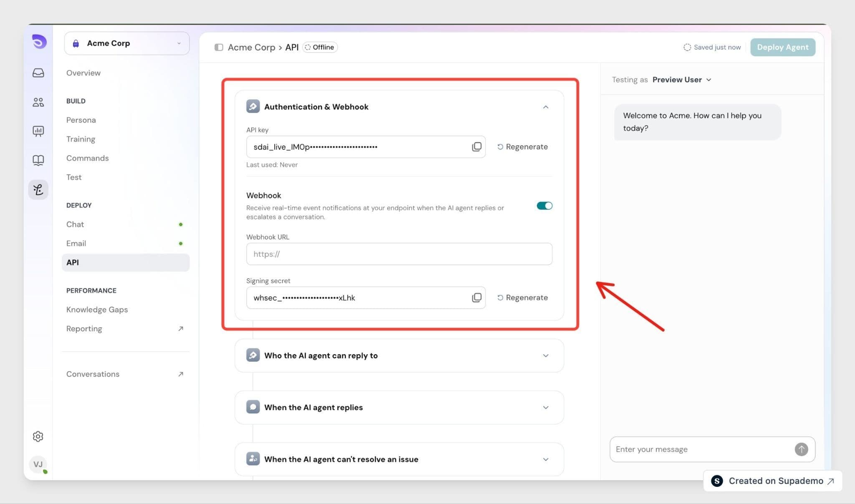This screenshot has height=504, width=855.
Task: Expand 'Who the AI agent can reply to'
Action: (546, 355)
